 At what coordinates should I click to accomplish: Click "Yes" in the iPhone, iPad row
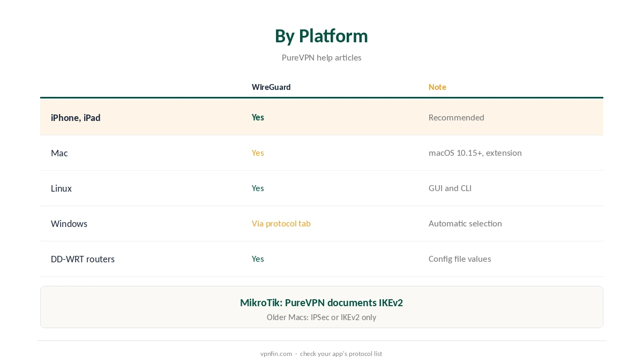pos(258,117)
